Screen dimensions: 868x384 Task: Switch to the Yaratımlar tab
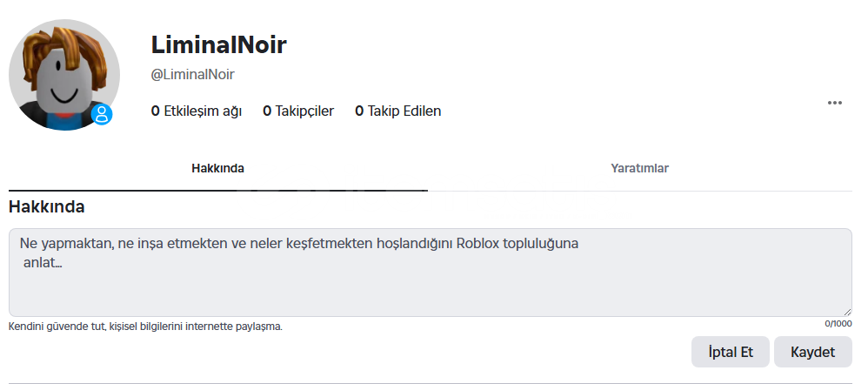[639, 168]
